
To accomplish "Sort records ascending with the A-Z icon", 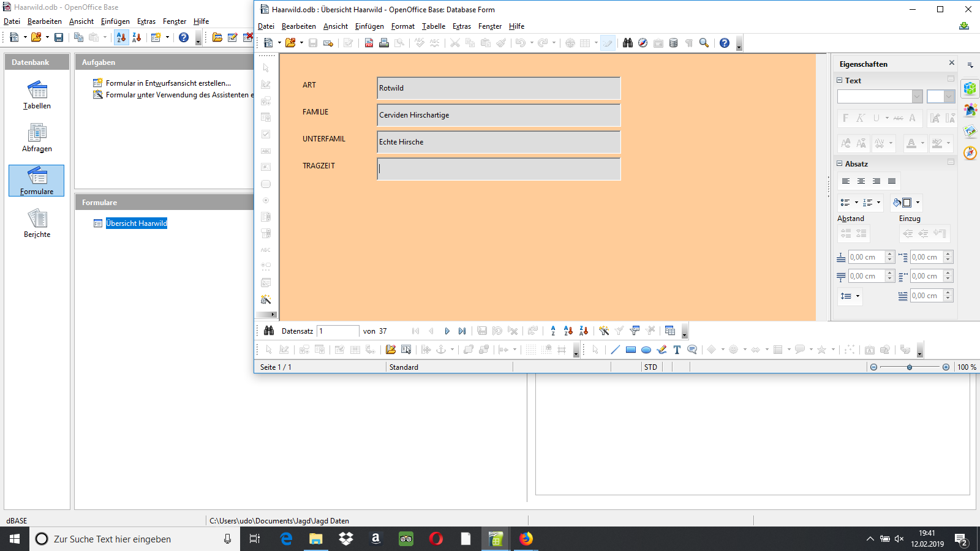I will [568, 331].
